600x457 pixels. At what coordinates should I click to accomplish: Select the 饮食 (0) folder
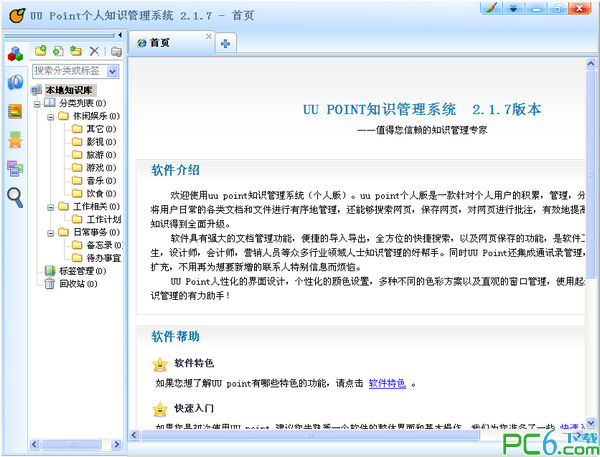click(x=101, y=194)
